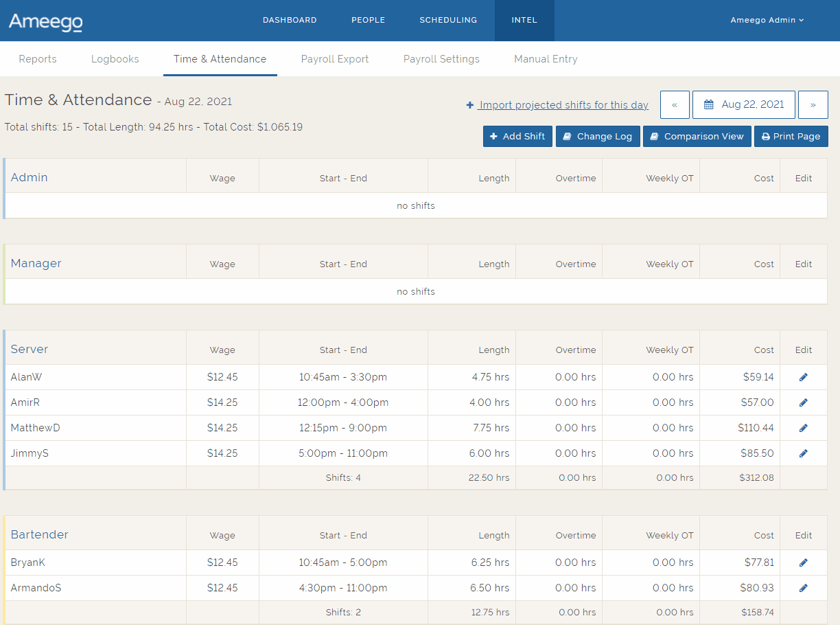Viewport: 840px width, 625px height.
Task: Open the People menu item
Action: pyautogui.click(x=368, y=20)
